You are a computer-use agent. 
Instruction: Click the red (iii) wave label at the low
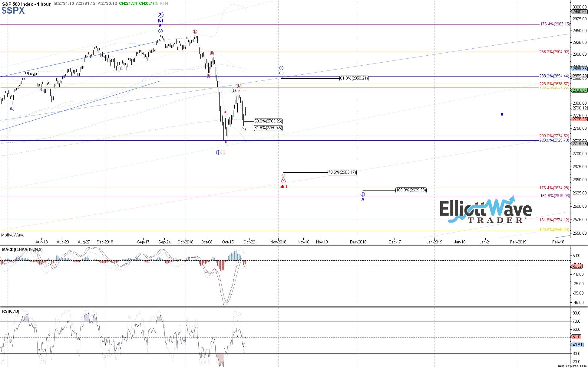223,152
